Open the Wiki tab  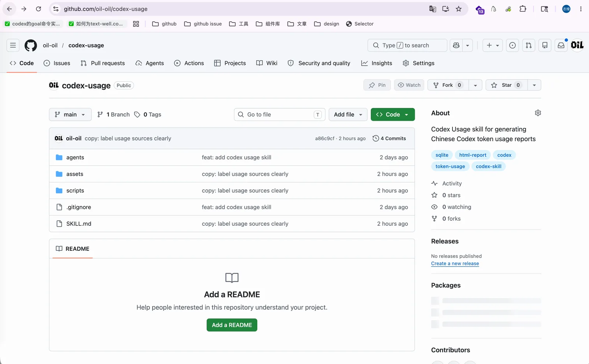pos(267,63)
